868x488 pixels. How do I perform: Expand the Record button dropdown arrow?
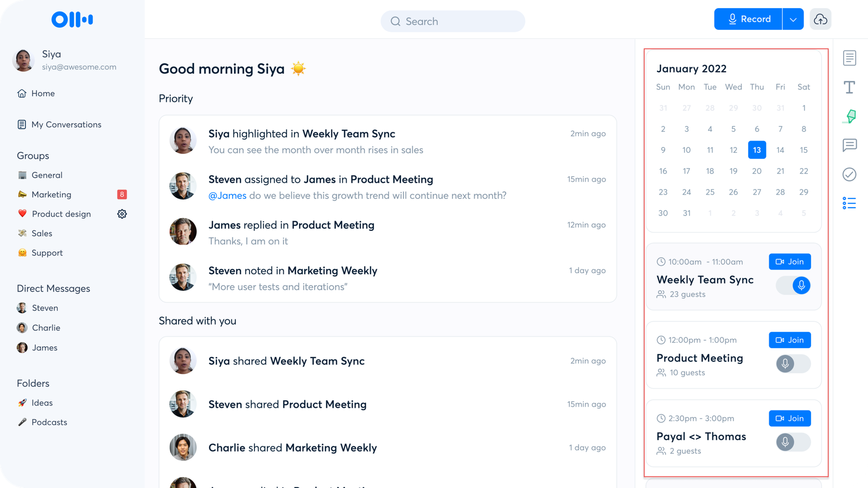coord(793,19)
